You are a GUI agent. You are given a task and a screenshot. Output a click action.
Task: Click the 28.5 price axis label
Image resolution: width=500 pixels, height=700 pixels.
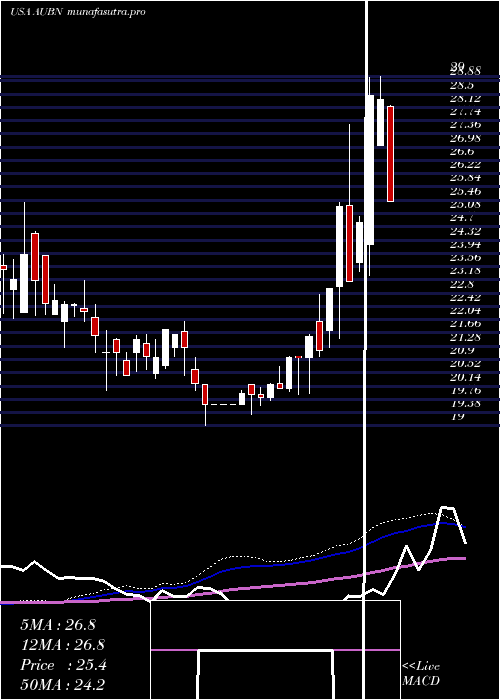[462, 85]
